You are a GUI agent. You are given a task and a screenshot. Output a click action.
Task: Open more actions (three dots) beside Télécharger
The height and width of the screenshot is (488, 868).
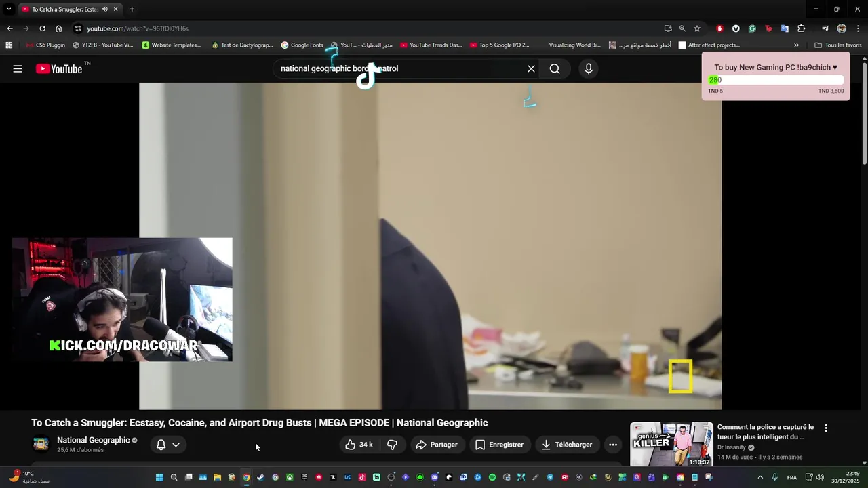point(613,445)
